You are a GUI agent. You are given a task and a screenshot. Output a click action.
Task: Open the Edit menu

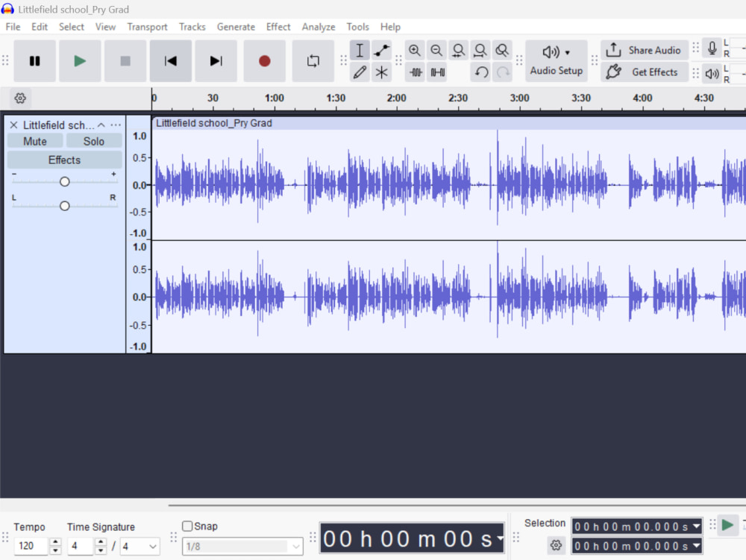[40, 27]
